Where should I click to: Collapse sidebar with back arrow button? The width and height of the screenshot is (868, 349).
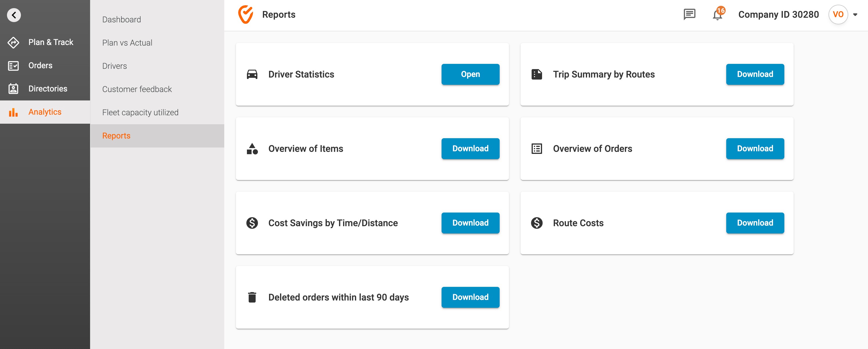point(14,15)
